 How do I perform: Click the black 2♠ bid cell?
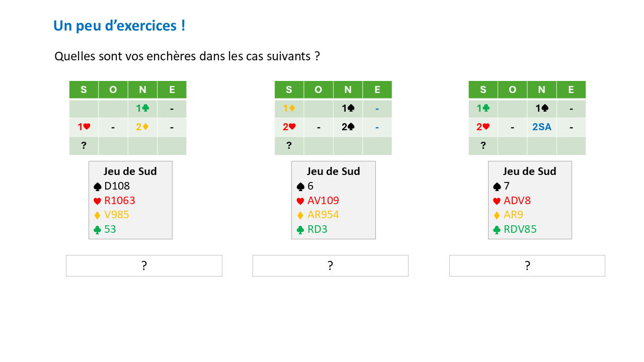point(348,127)
